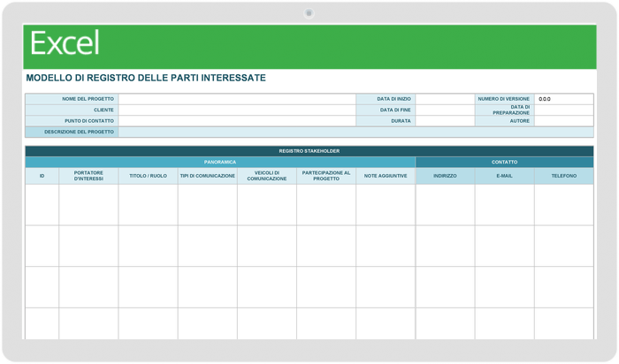Select the DATA DI INIZIO label cell
The image size is (619, 364).
click(386, 99)
